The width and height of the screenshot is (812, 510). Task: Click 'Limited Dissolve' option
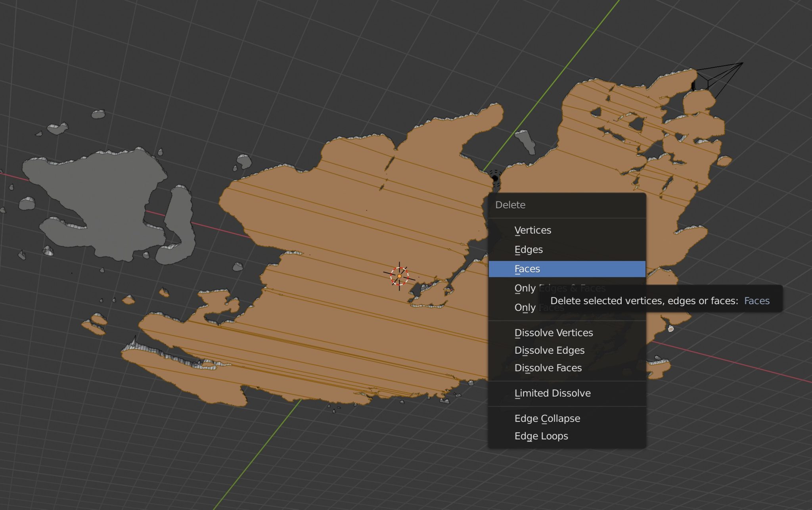click(x=552, y=393)
